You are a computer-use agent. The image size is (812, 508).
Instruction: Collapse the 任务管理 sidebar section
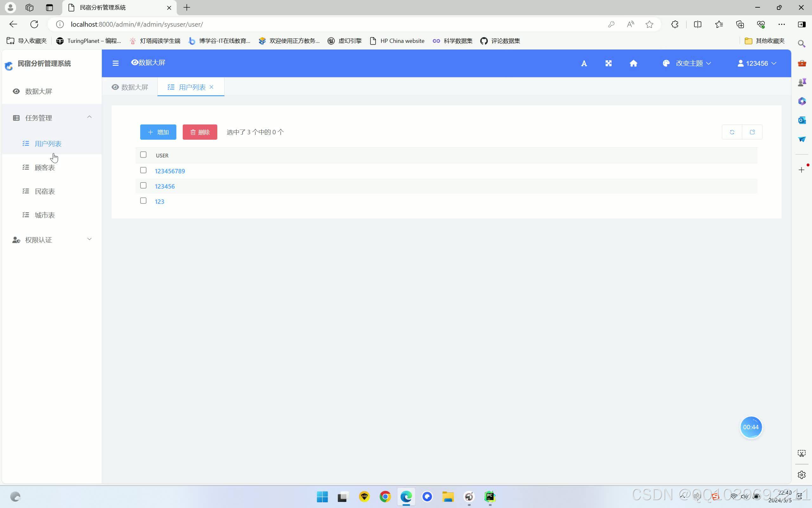[52, 117]
